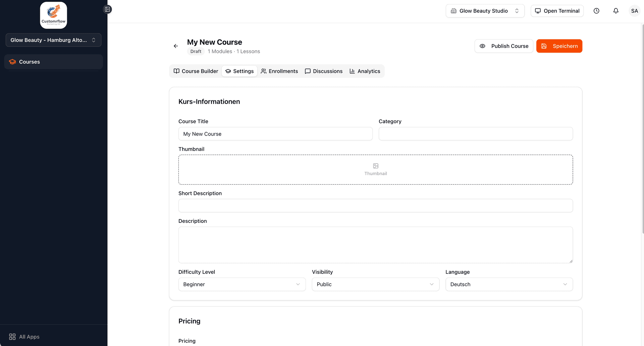
Task: Expand the Glow Beauty - Hamburg location selector
Action: [53, 40]
